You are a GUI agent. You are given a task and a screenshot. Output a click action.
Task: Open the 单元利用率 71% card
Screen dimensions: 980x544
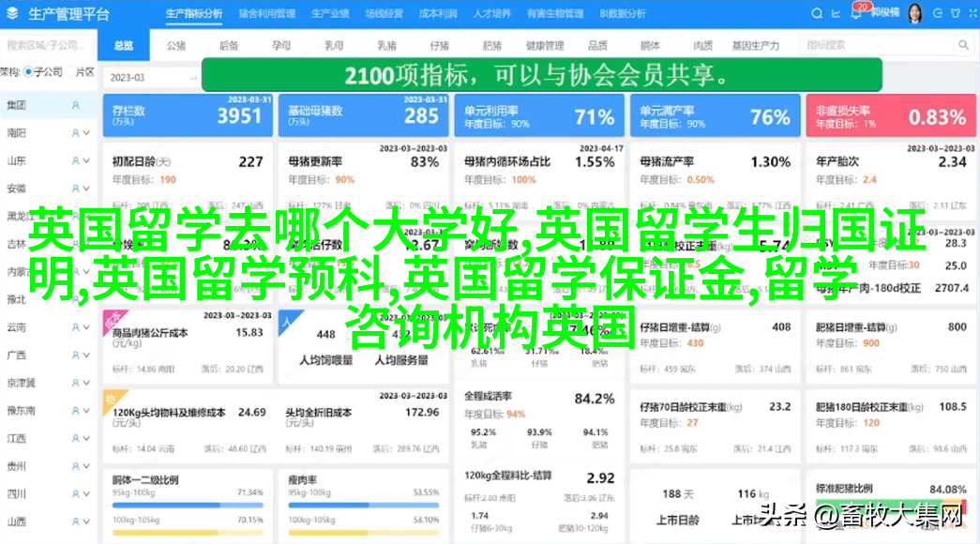pos(539,115)
